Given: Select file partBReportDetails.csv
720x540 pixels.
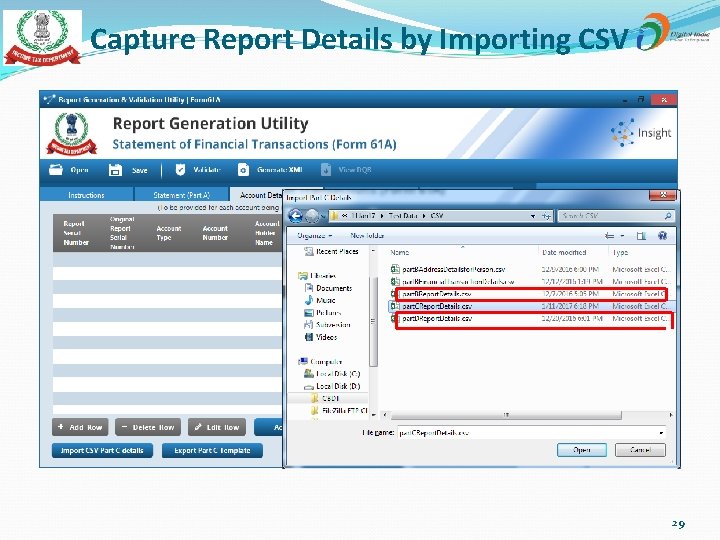Looking at the screenshot, I should (437, 294).
